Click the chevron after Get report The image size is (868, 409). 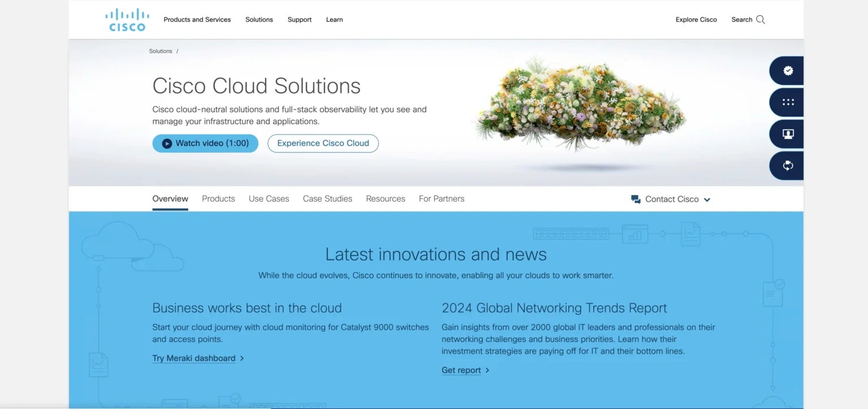[x=487, y=370]
